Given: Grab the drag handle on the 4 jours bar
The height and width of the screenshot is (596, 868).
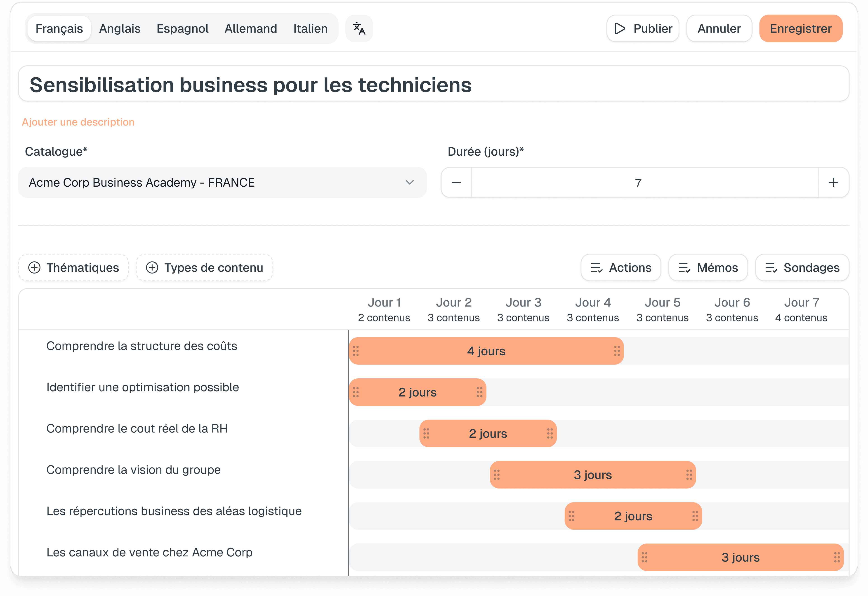Looking at the screenshot, I should (x=356, y=351).
